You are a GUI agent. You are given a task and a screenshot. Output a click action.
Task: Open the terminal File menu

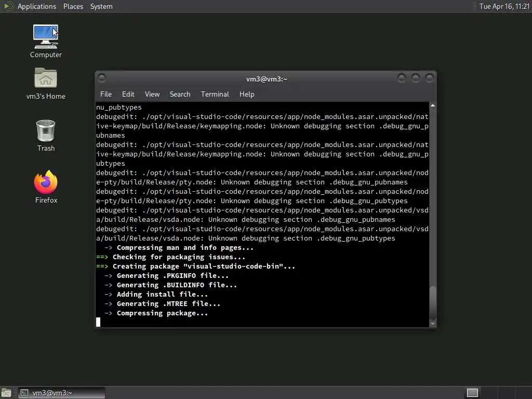tap(106, 95)
